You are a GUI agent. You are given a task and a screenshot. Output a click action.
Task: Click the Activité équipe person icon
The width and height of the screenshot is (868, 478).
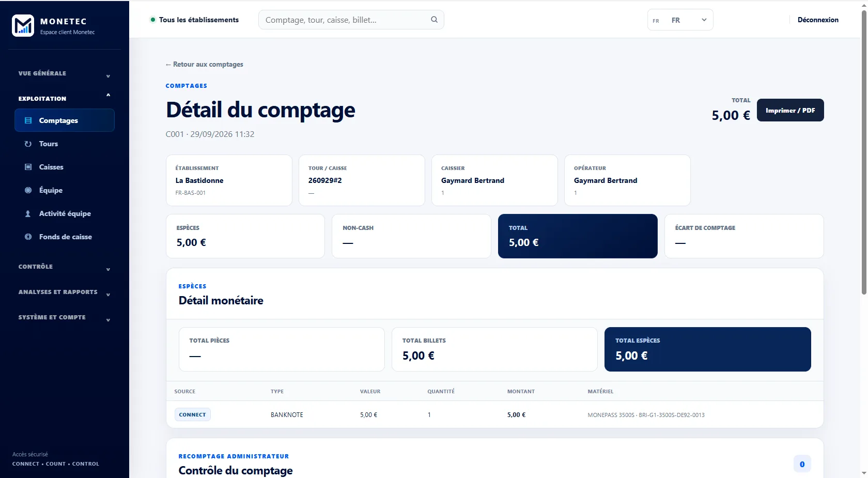pyautogui.click(x=28, y=213)
